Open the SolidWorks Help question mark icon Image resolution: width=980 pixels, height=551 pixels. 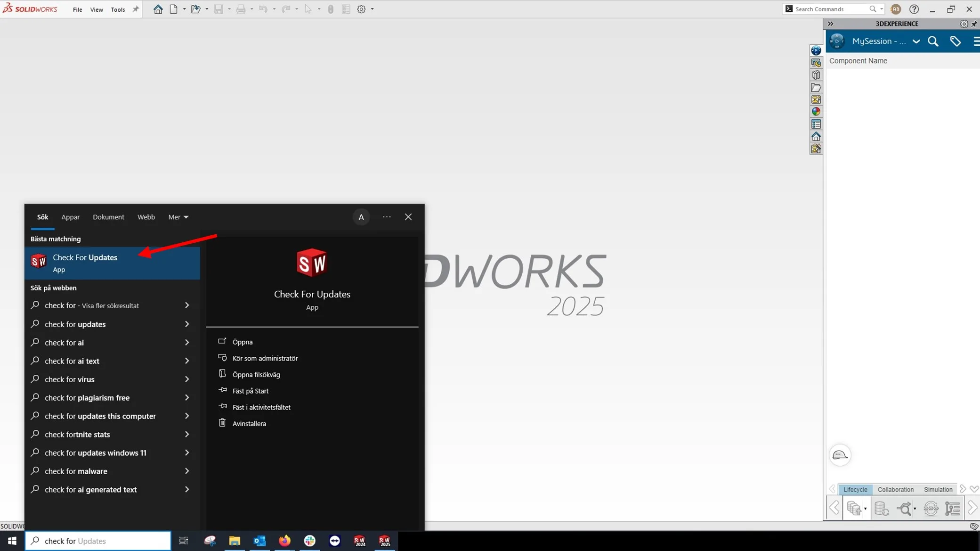914,9
